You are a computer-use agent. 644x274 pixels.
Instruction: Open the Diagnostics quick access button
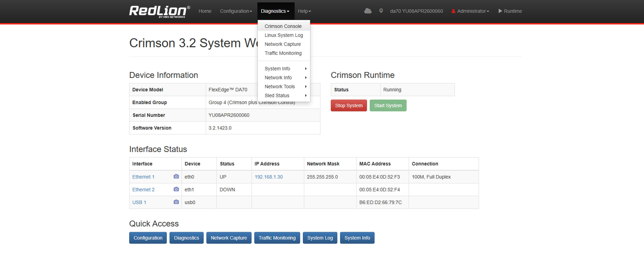tap(187, 238)
